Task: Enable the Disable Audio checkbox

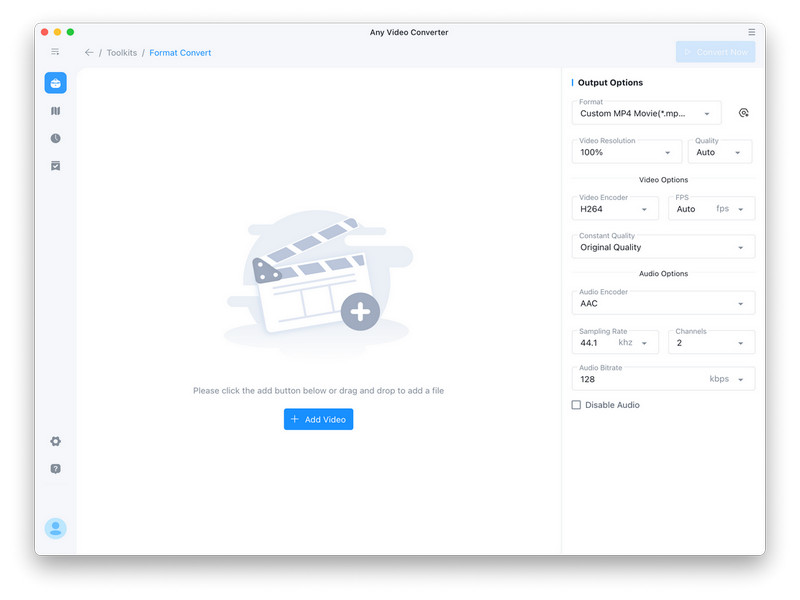Action: (576, 405)
